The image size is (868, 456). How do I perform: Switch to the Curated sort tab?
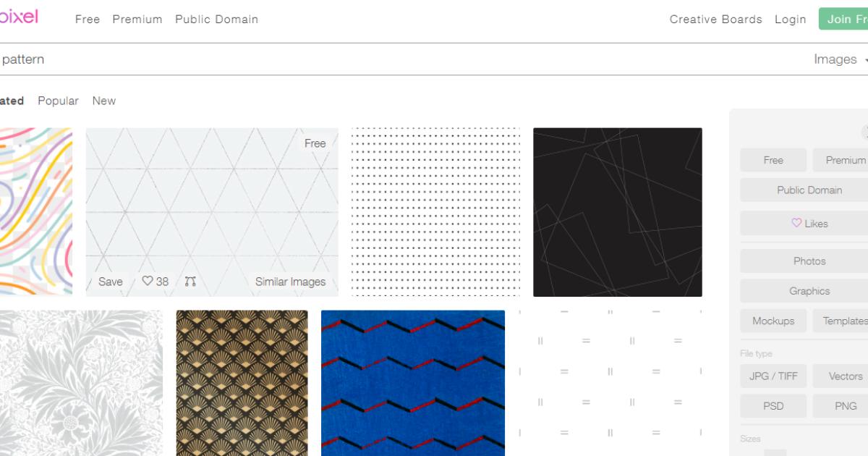(x=12, y=101)
